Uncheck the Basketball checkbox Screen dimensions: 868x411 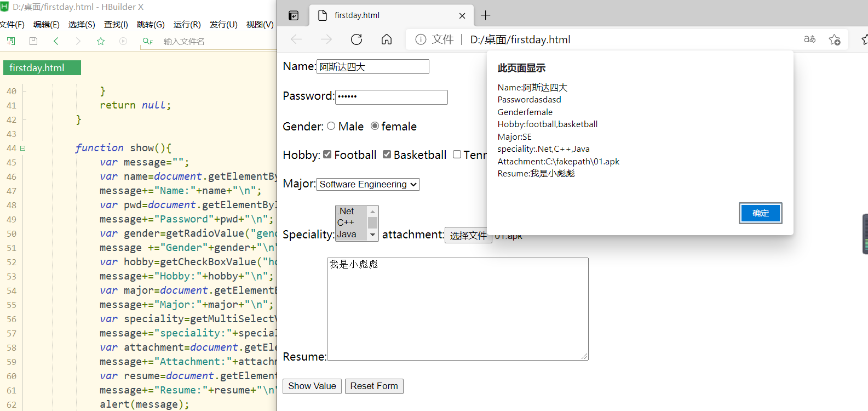tap(387, 155)
